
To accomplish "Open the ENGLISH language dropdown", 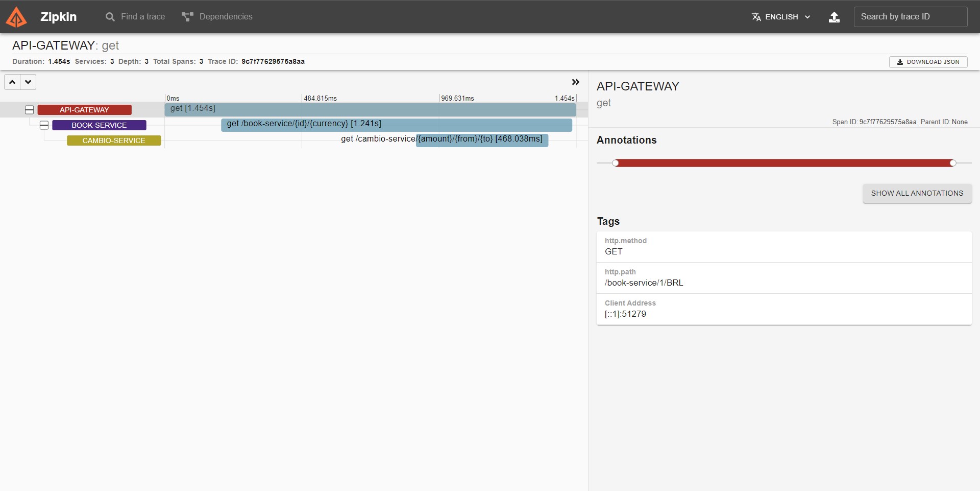I will click(781, 17).
